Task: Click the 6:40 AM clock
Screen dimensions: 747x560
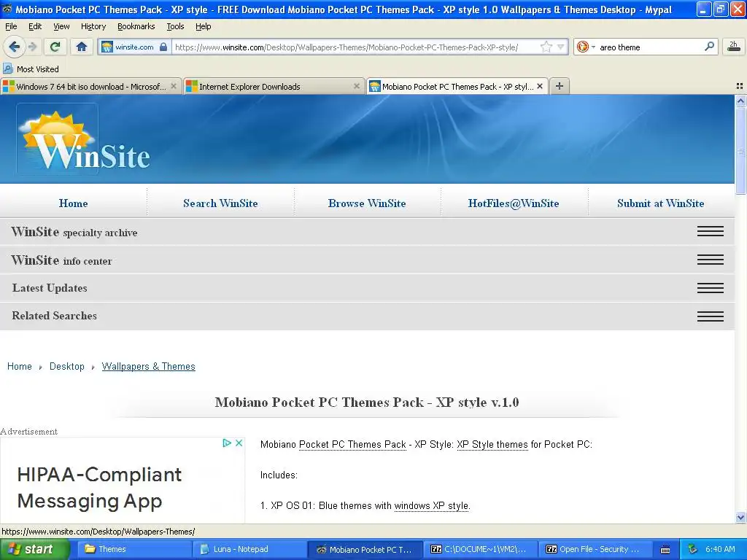Action: pyautogui.click(x=720, y=549)
